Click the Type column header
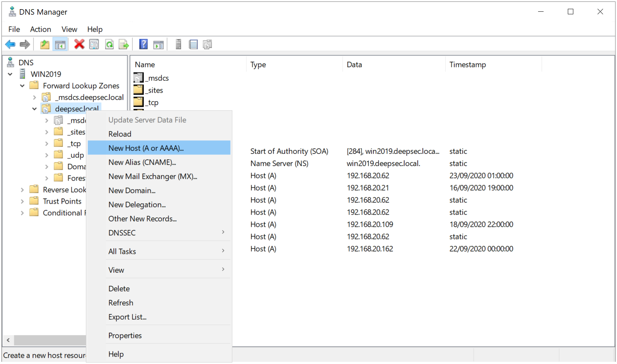617x364 pixels. [258, 65]
